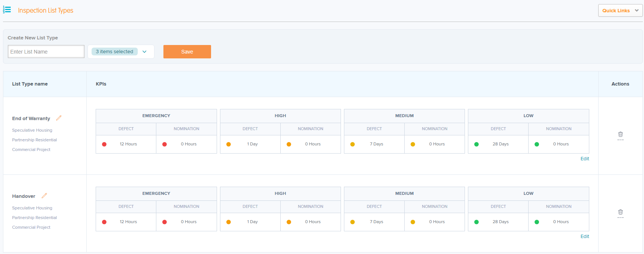Click Speculative Housing under End of Warranty
The image size is (644, 254).
[32, 130]
